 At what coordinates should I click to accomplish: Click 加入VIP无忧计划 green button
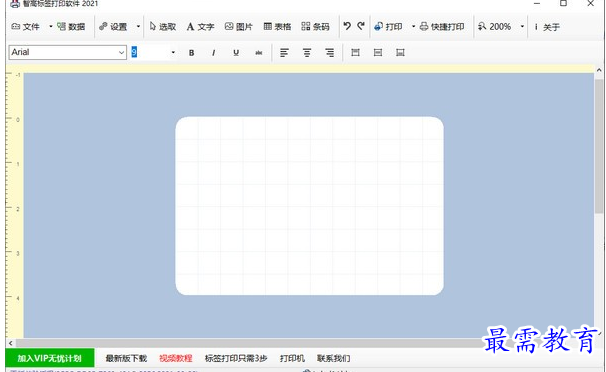pyautogui.click(x=49, y=358)
